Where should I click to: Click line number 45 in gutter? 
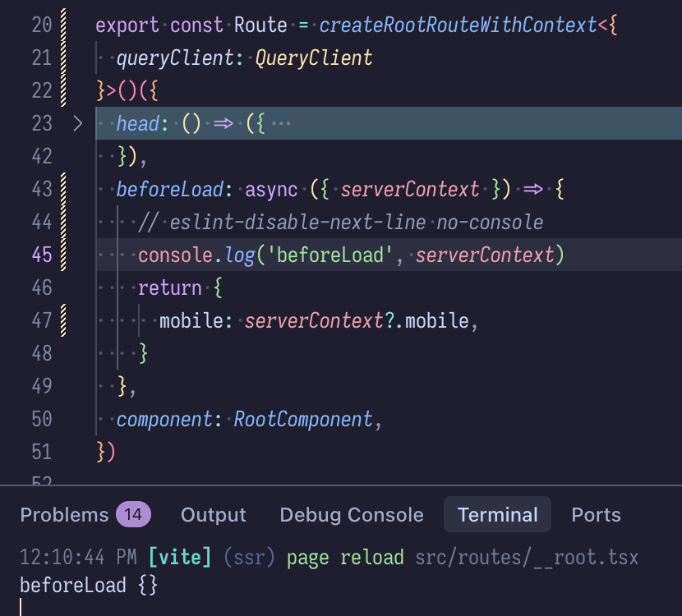pos(42,255)
